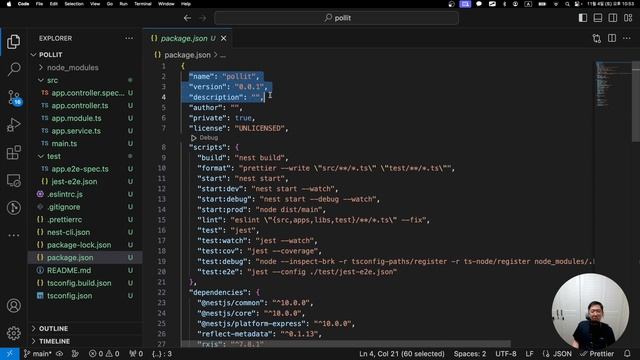Open the customize layout icon

(628, 18)
